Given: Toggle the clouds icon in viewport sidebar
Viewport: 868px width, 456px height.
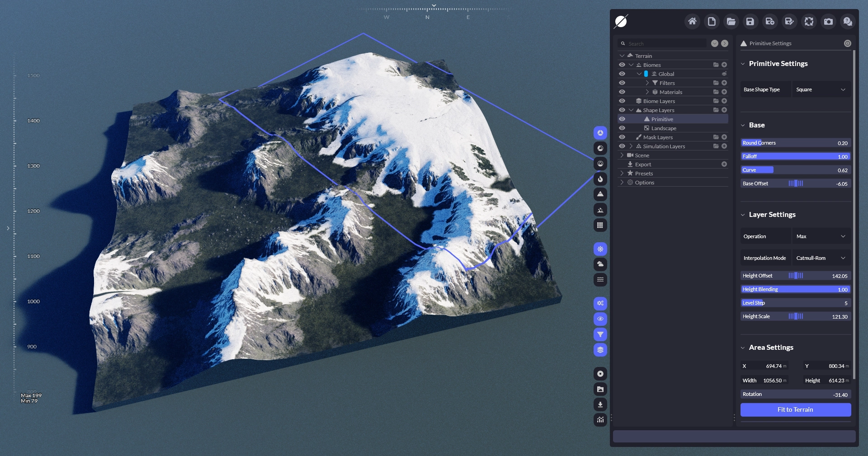Looking at the screenshot, I should tap(600, 264).
